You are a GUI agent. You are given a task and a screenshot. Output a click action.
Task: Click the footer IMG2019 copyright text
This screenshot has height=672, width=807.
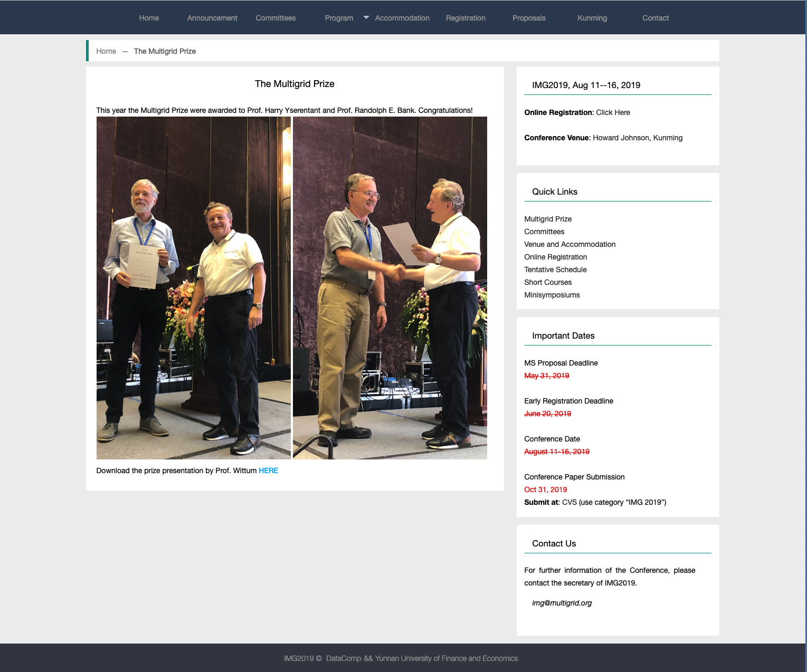[401, 658]
